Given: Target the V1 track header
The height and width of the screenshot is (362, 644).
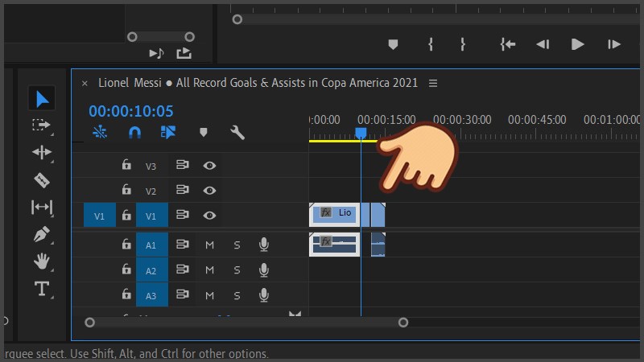Looking at the screenshot, I should [151, 215].
